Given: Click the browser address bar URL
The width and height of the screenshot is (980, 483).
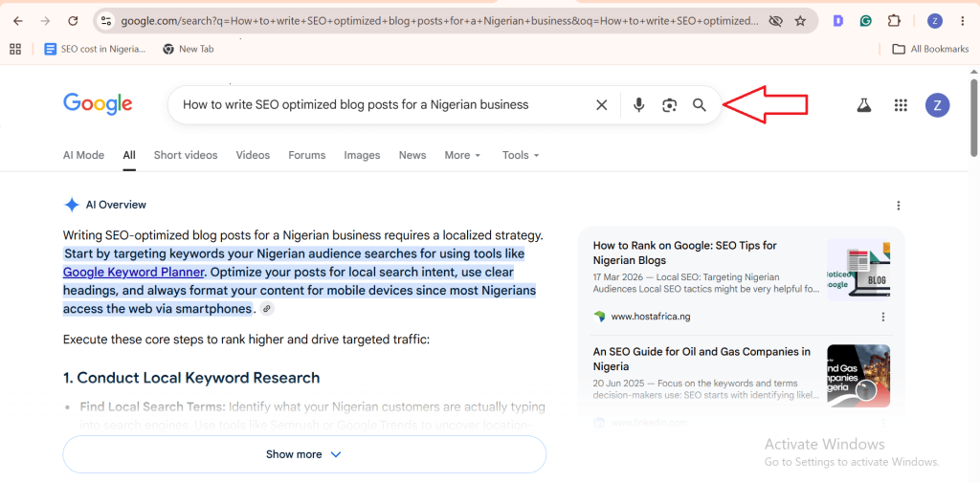Looking at the screenshot, I should (439, 21).
